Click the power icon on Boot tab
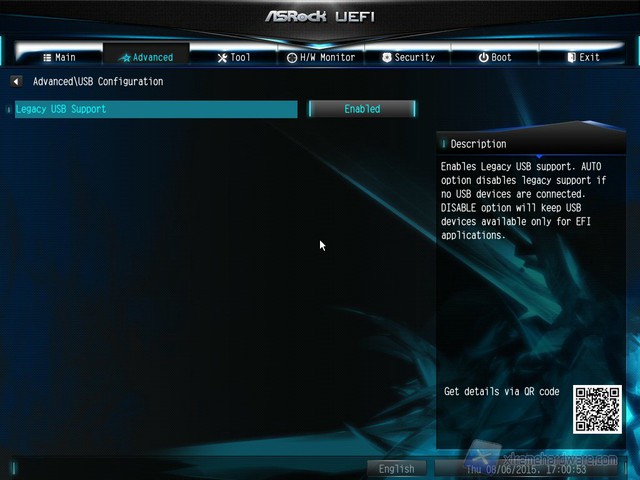The width and height of the screenshot is (640, 480). point(483,58)
